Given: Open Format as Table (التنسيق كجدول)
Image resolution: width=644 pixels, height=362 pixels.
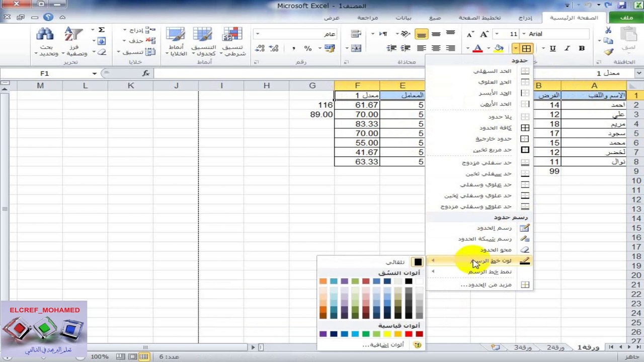Looking at the screenshot, I should (x=203, y=42).
